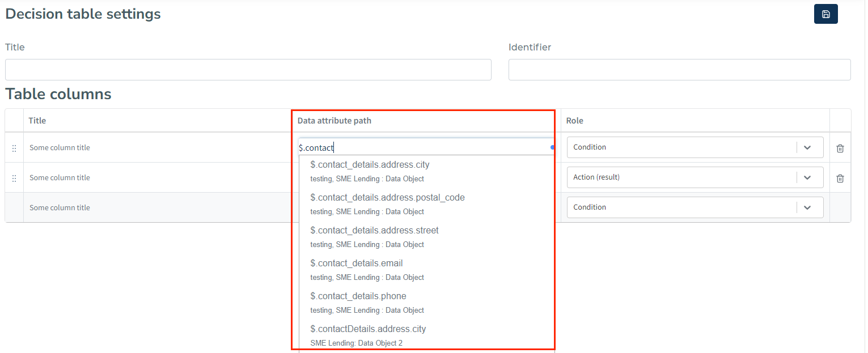The height and width of the screenshot is (353, 868).
Task: Click the "Decision table settings" heading
Action: pyautogui.click(x=83, y=14)
